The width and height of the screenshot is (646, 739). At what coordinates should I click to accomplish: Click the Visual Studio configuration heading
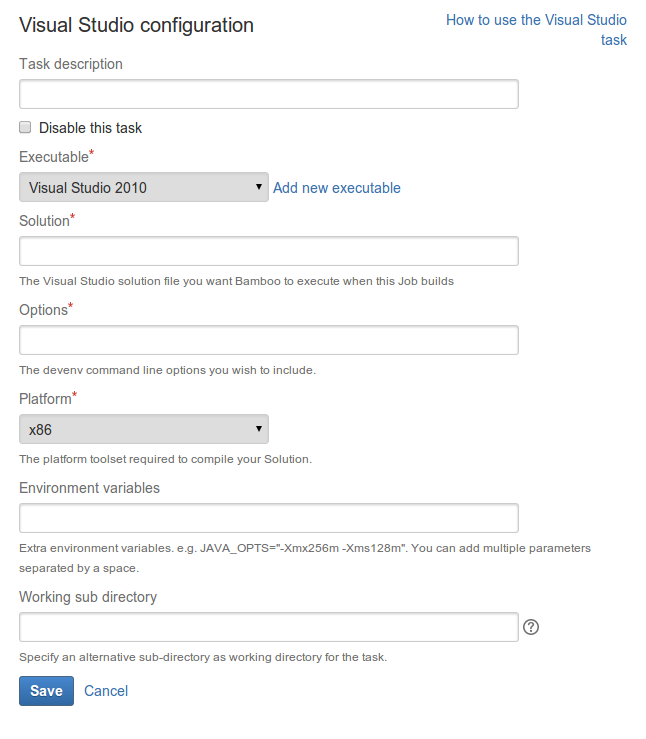(x=136, y=25)
